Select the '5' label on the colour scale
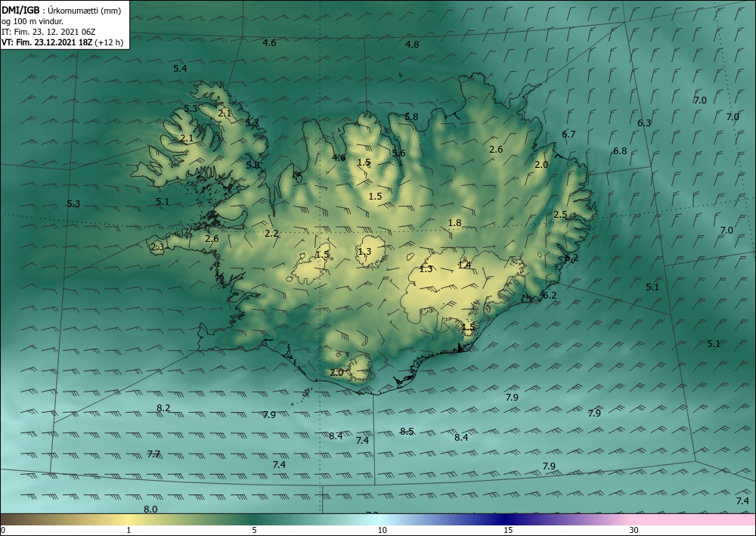The height and width of the screenshot is (536, 756). [254, 530]
